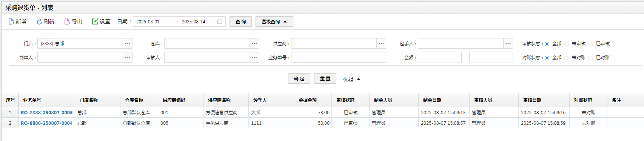
Task: Click the 供应商编码 column header
Action: (x=180, y=100)
